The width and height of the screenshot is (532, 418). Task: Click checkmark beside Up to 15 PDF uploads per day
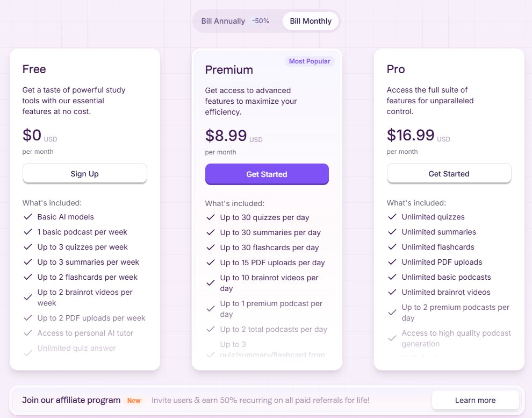coord(211,263)
